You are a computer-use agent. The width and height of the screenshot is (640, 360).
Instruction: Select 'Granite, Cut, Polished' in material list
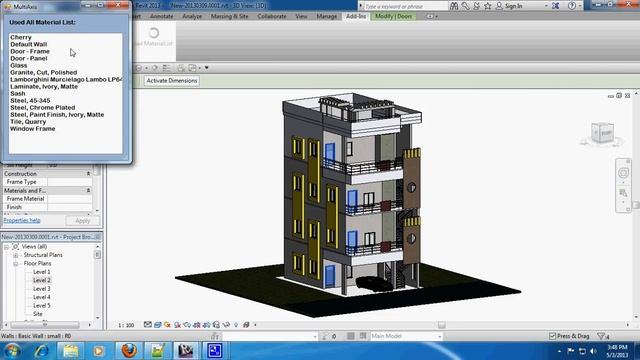pos(44,72)
